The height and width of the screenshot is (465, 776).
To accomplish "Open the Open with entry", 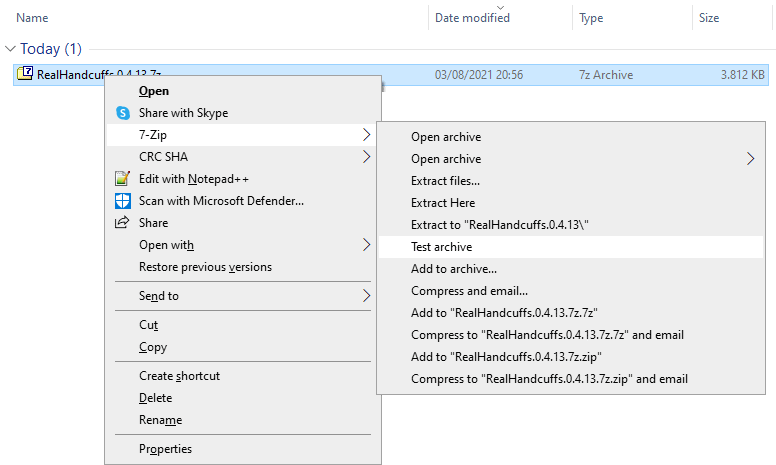I will tap(243, 245).
